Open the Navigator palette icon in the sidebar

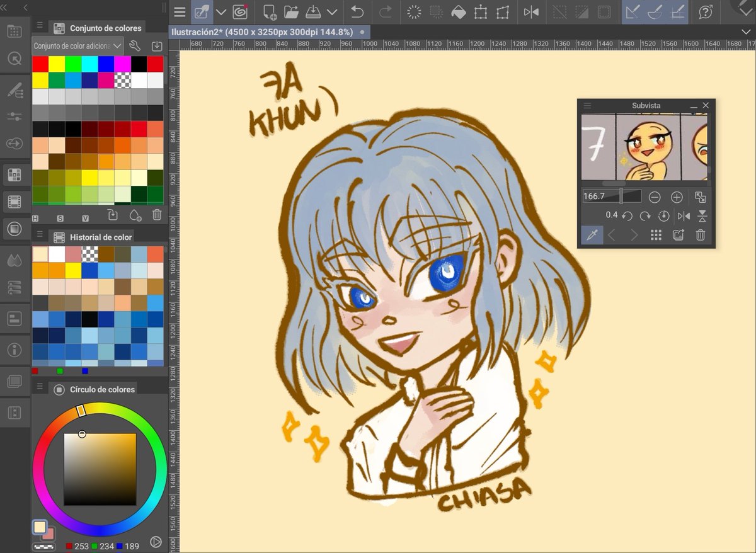click(14, 59)
